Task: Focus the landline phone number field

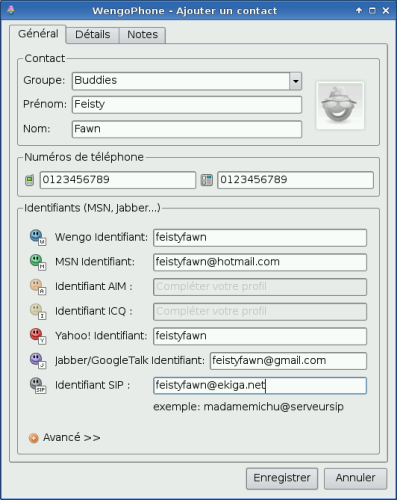Action: [295, 180]
